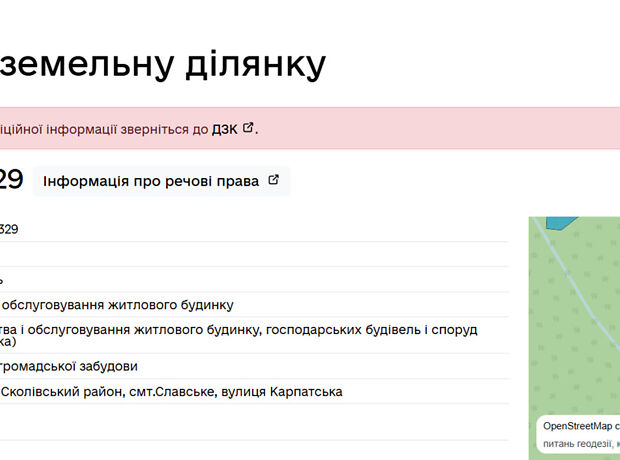620x460 pixels.
Task: Click the row ending in 329
Action: pyautogui.click(x=9, y=229)
